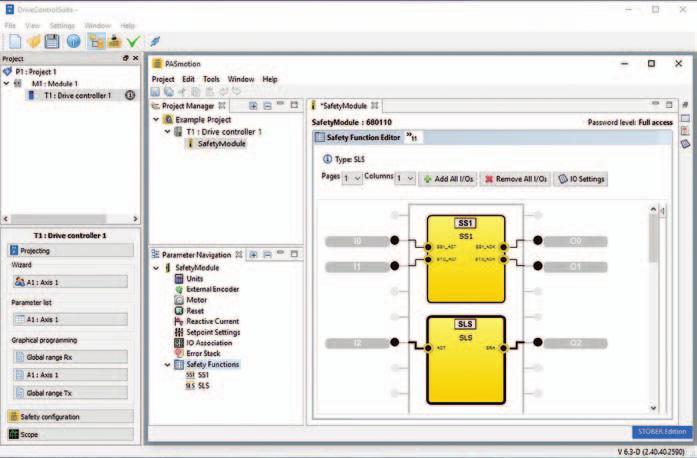Save project with the floppy disk icon
Screen dimensions: 697x458
click(52, 41)
